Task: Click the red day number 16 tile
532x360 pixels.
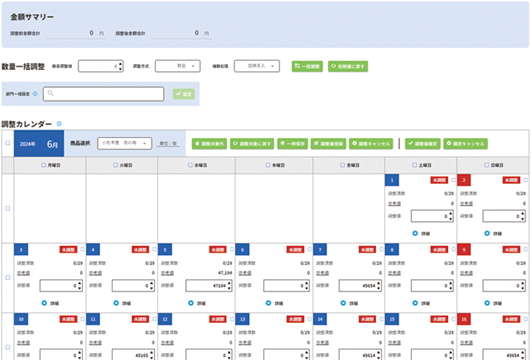Action: [464, 319]
